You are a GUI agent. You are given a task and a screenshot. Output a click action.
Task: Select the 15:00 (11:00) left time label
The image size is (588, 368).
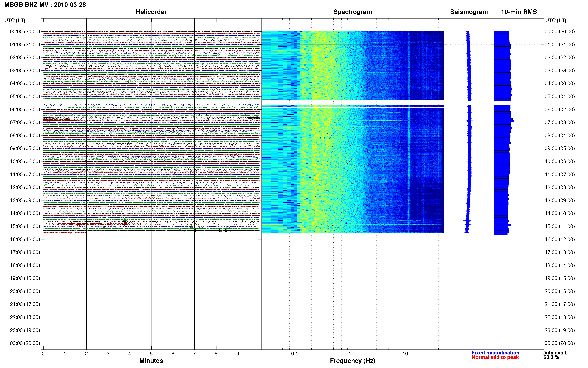(x=25, y=226)
